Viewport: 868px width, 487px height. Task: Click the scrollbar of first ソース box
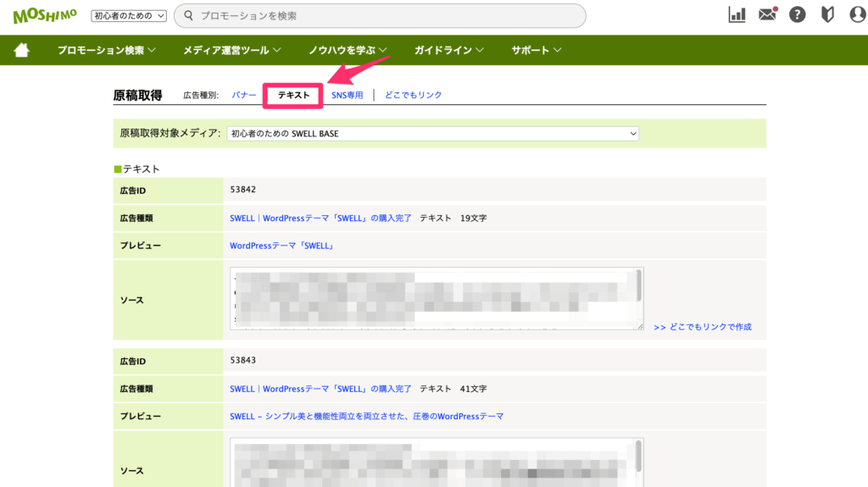tap(638, 288)
